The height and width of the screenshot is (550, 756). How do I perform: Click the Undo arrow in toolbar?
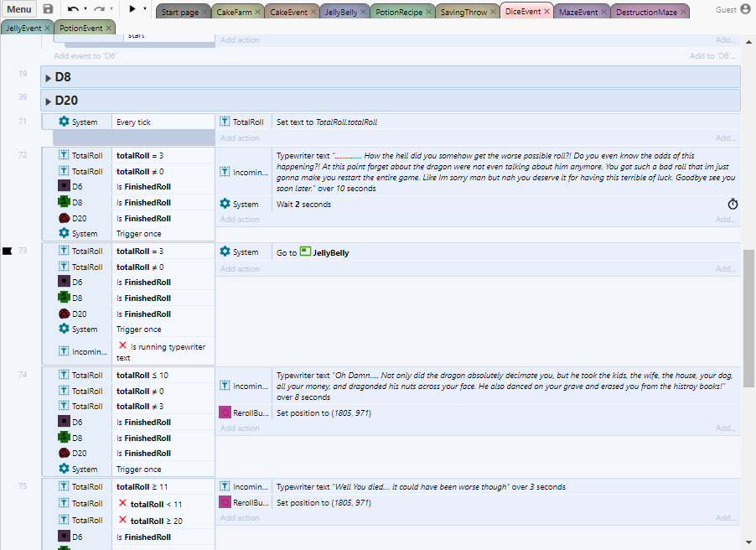[73, 9]
